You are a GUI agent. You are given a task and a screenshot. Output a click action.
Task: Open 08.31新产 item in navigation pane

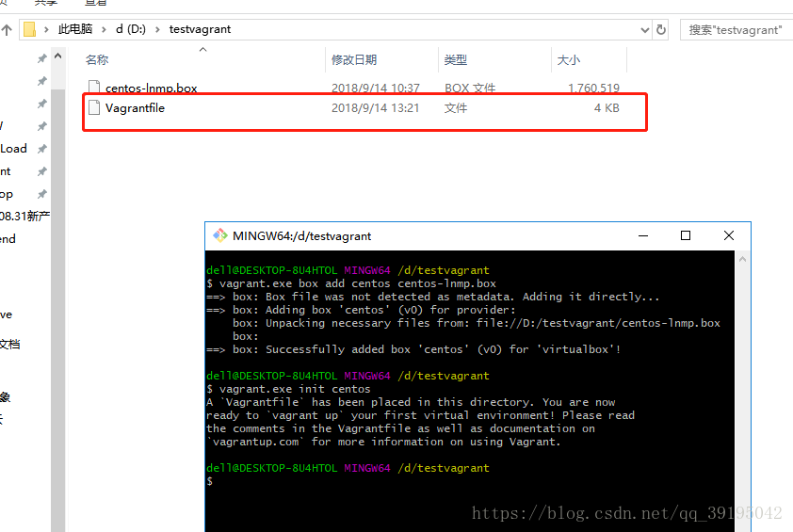pyautogui.click(x=24, y=217)
